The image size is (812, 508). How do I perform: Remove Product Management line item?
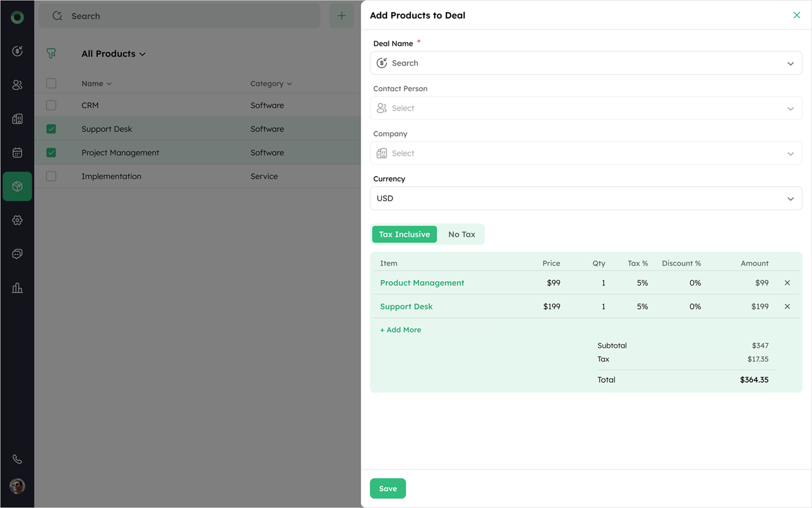click(787, 283)
